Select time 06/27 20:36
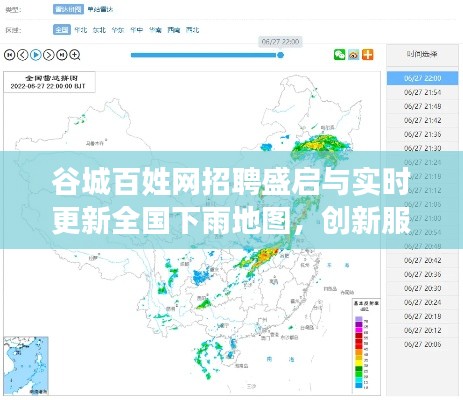This screenshot has width=463, height=400. pyautogui.click(x=422, y=274)
